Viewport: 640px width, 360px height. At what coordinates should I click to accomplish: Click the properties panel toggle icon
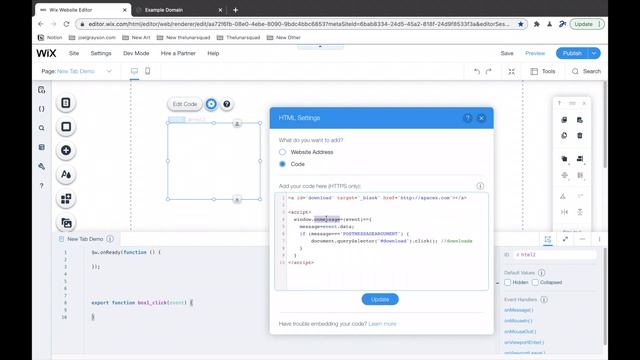pyautogui.click(x=548, y=239)
